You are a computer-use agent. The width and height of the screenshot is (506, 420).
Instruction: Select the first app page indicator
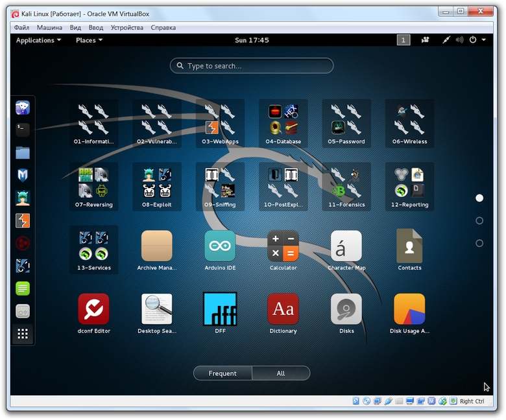pos(479,198)
